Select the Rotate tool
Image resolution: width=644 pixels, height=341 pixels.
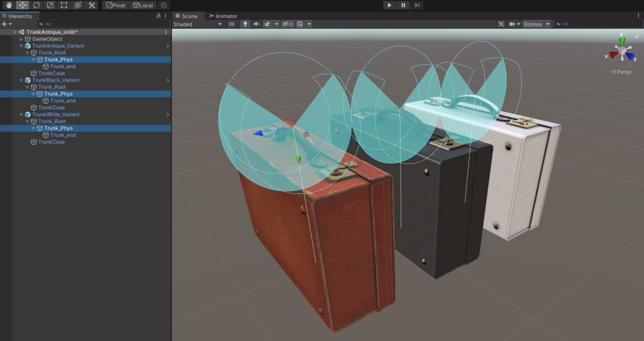[36, 5]
